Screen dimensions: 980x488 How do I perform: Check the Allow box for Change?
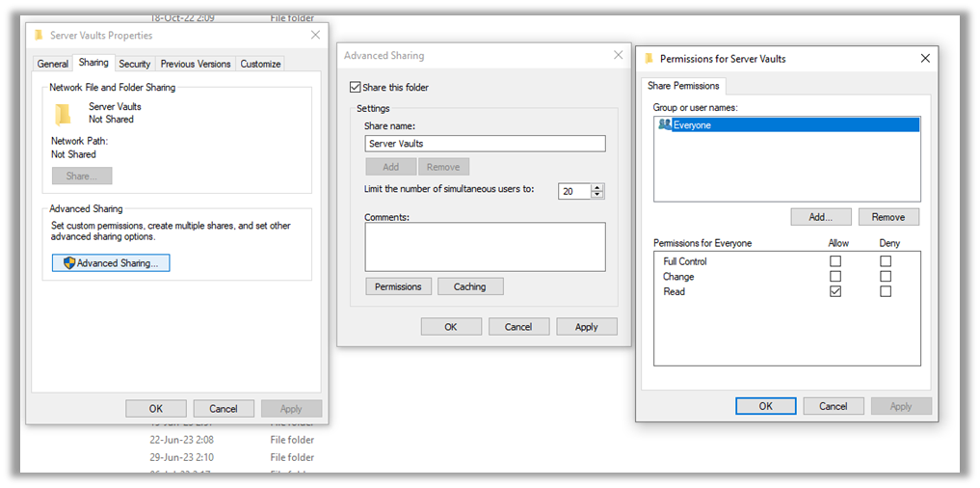click(x=835, y=277)
